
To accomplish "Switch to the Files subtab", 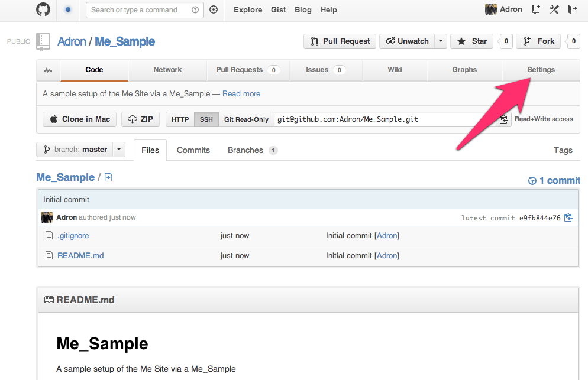I will point(150,150).
